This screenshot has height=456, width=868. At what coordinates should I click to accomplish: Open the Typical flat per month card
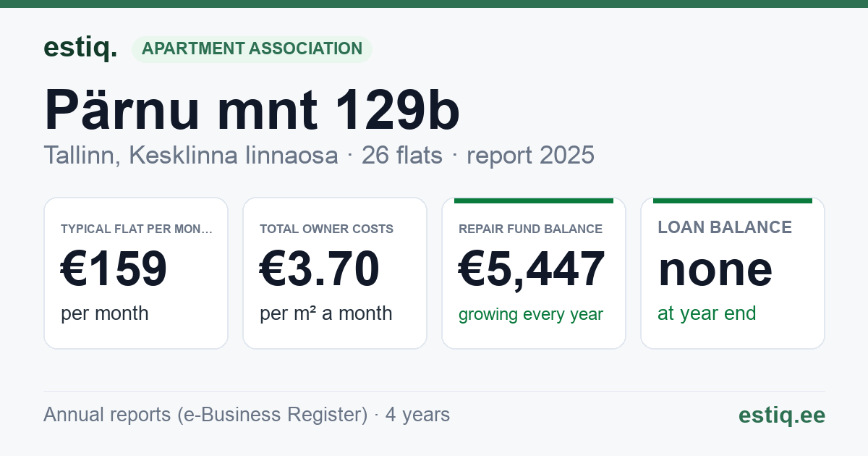136,273
